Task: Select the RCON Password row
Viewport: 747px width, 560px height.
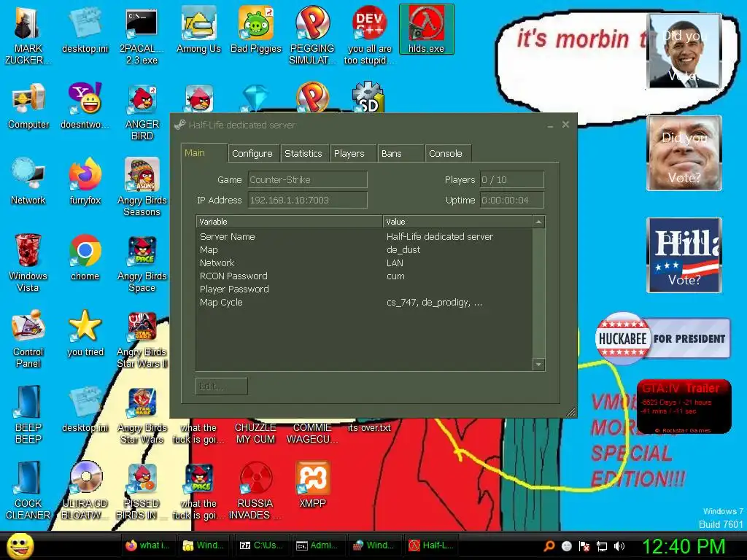Action: 364,276
